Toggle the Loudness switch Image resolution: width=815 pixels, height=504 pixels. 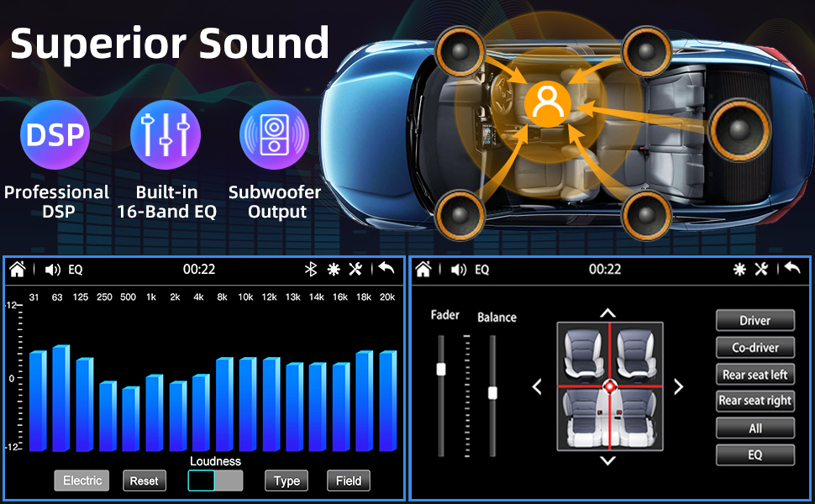(215, 480)
